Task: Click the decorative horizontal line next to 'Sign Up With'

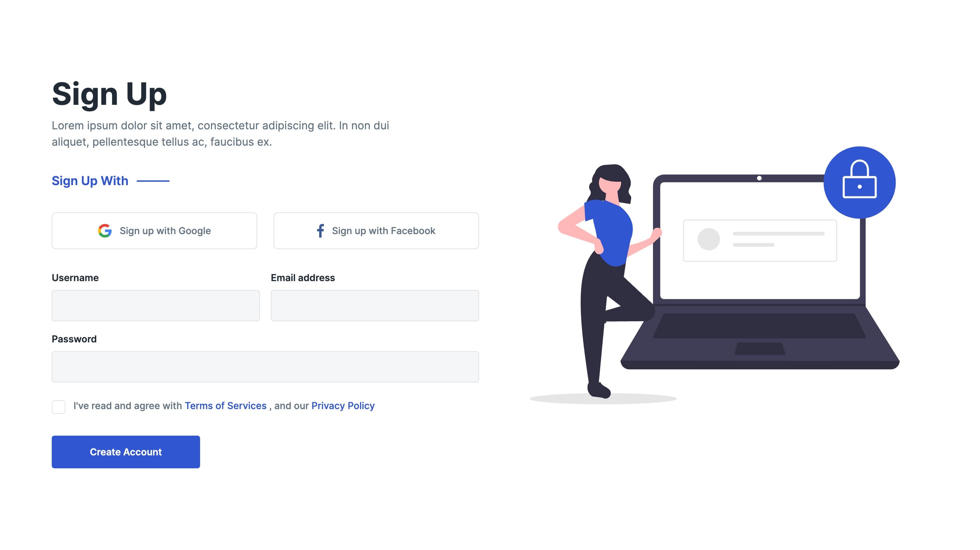Action: click(154, 180)
